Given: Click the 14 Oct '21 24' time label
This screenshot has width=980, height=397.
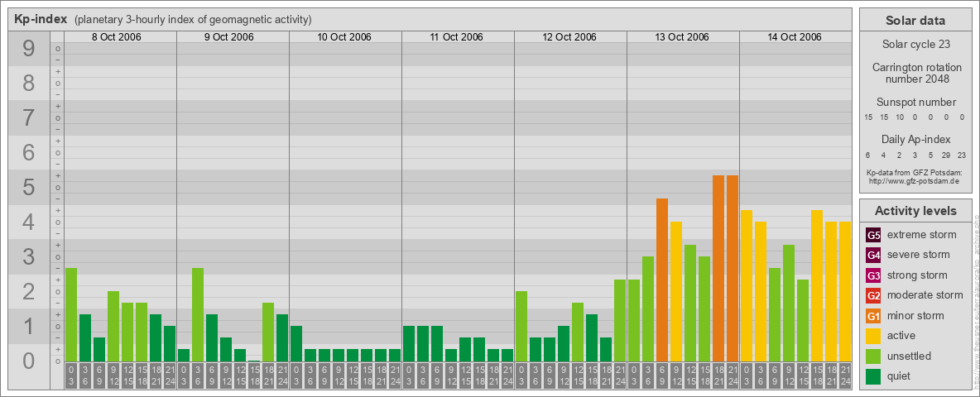Looking at the screenshot, I should 845,376.
